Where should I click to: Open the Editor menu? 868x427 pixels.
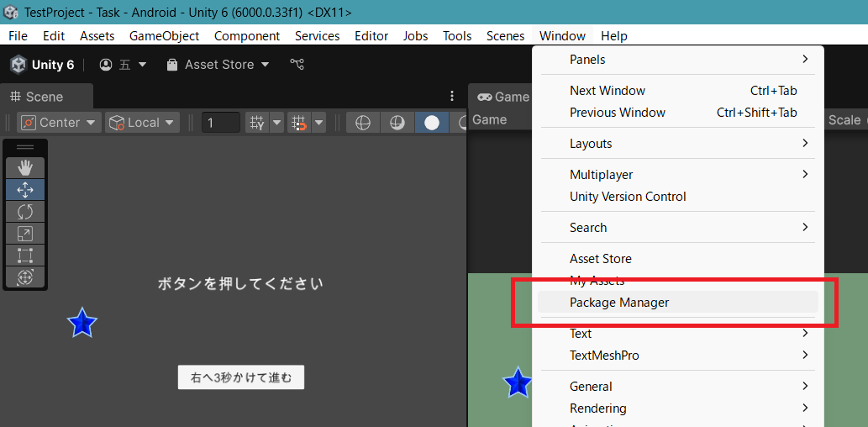pos(371,36)
